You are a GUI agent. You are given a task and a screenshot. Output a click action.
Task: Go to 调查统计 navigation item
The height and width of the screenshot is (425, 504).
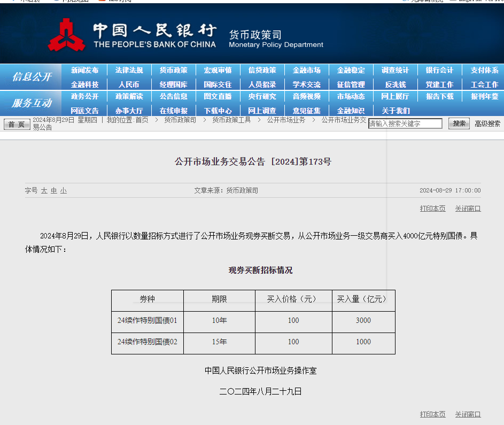click(x=395, y=70)
